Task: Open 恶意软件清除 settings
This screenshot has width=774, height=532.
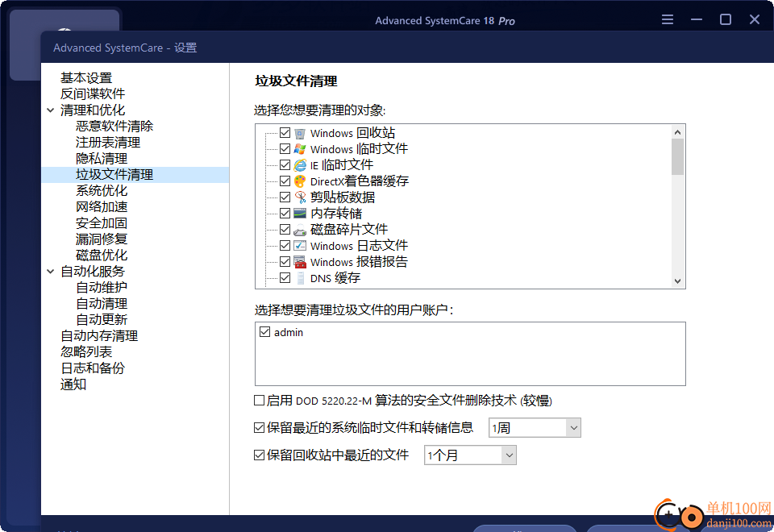Action: (x=114, y=127)
